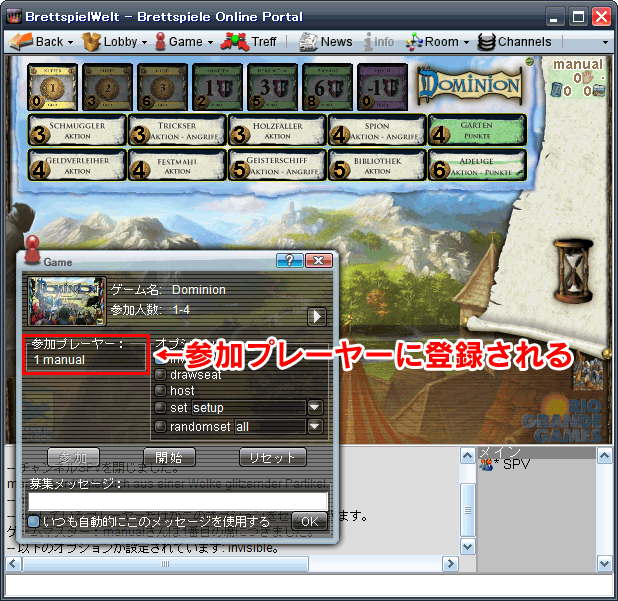Click channel list scroll down arrow
This screenshot has width=618, height=601.
tap(605, 564)
